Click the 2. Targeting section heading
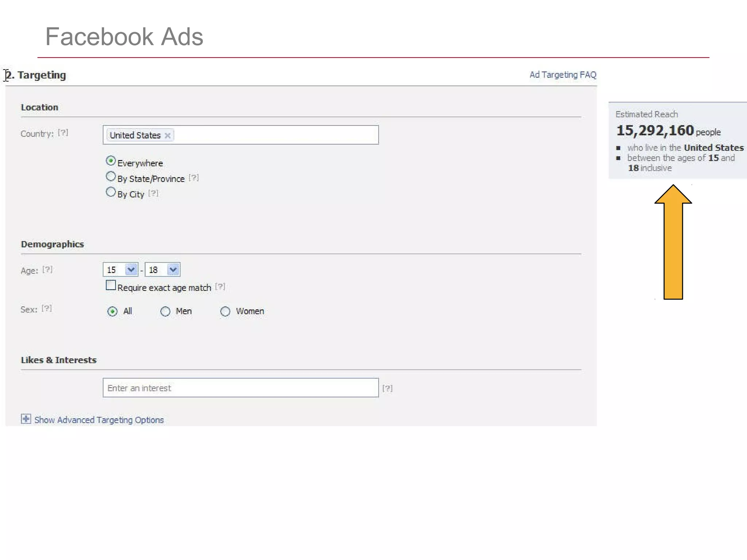 click(x=36, y=75)
